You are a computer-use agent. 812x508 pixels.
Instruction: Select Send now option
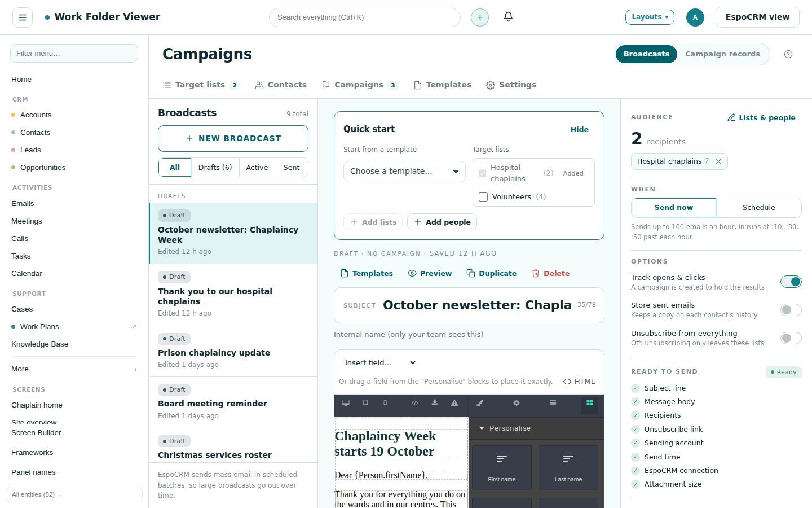(674, 208)
